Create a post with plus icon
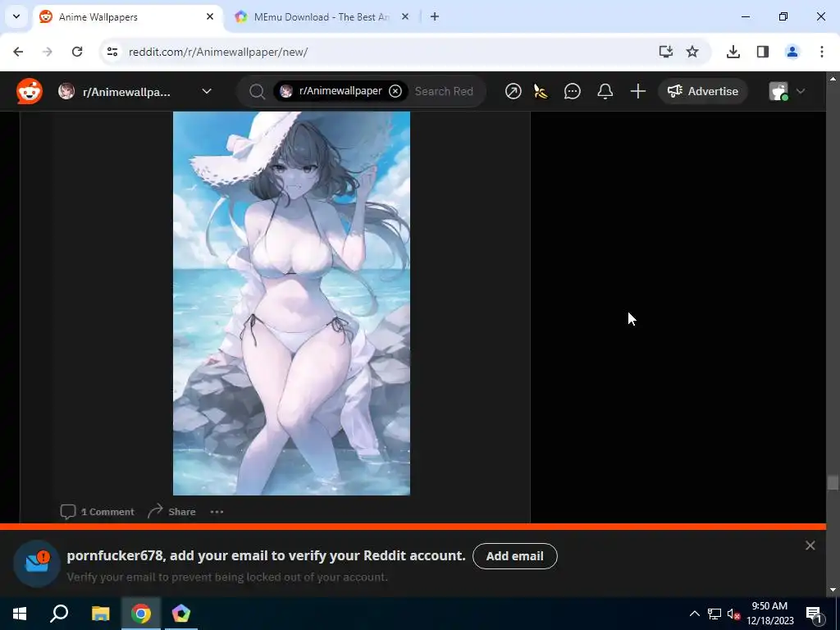840x630 pixels. [637, 92]
